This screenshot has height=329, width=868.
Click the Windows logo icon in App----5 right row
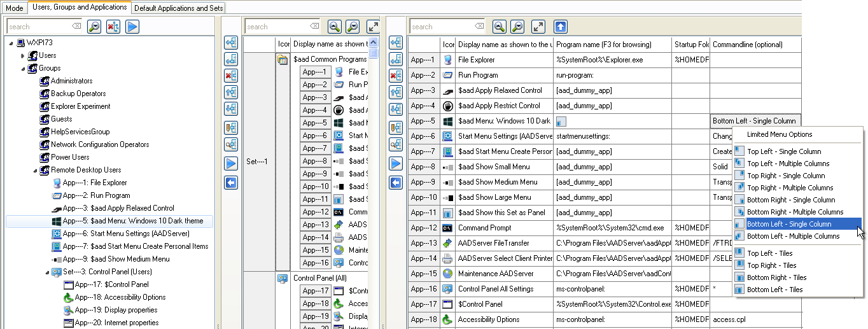[447, 121]
